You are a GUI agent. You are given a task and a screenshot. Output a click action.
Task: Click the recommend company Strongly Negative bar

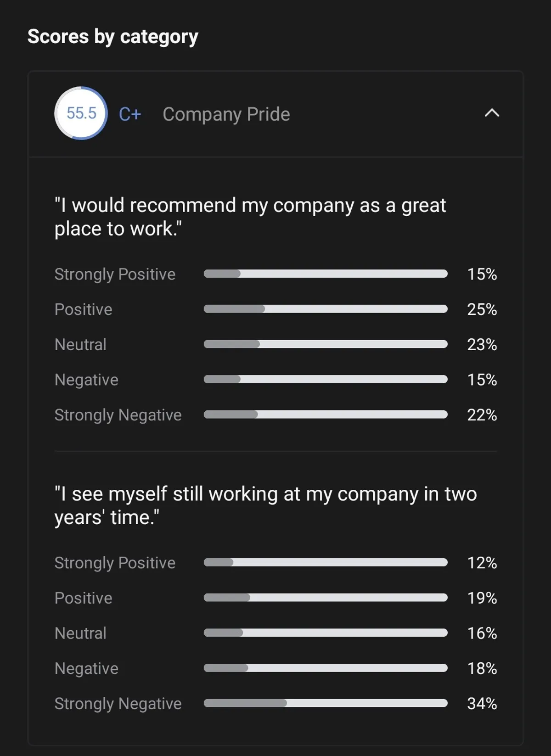(326, 414)
